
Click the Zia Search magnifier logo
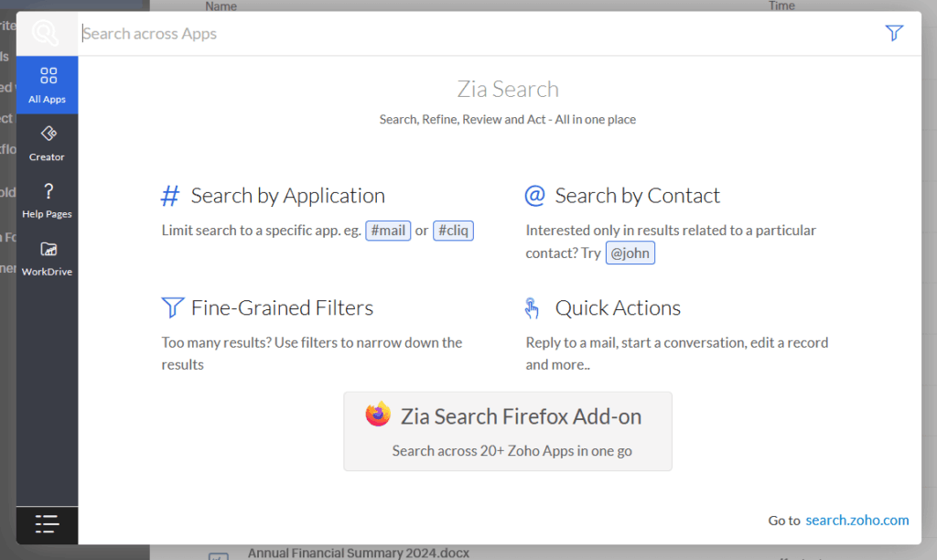46,34
